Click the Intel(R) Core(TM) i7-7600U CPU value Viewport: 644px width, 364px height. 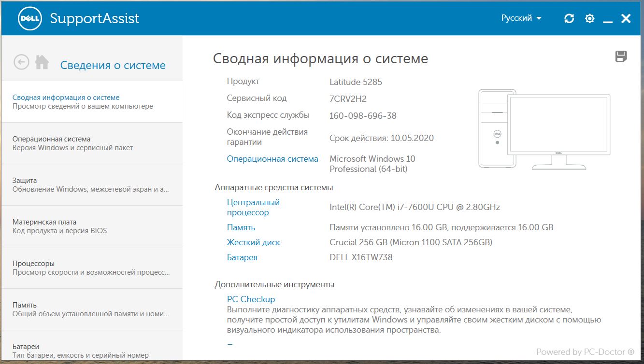(415, 207)
